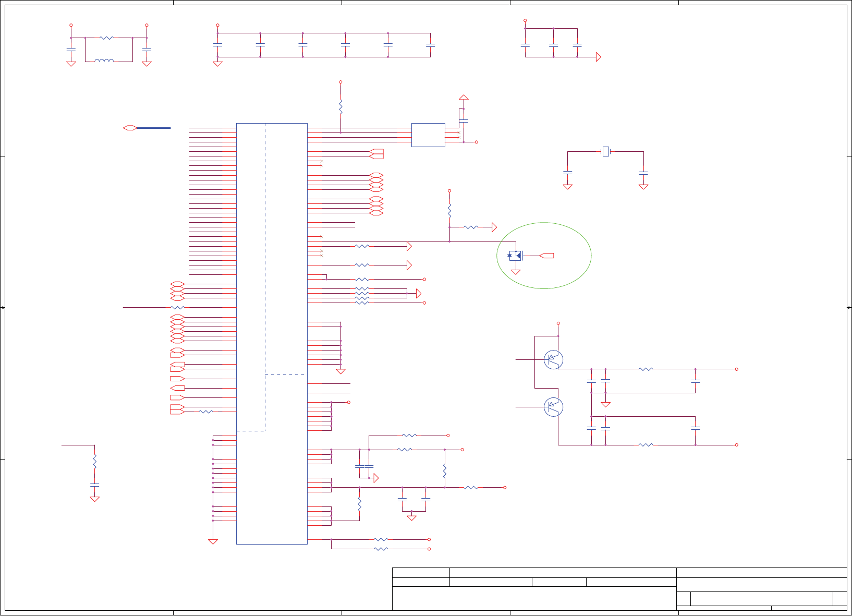
Task: Select the inductor in the top-left filter
Action: point(104,61)
